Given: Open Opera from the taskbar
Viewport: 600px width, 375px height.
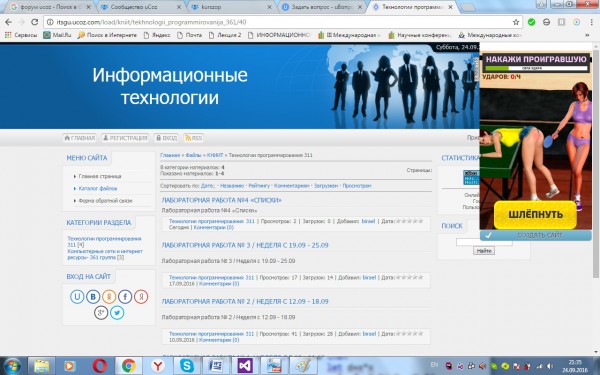Looking at the screenshot, I should pyautogui.click(x=99, y=366).
